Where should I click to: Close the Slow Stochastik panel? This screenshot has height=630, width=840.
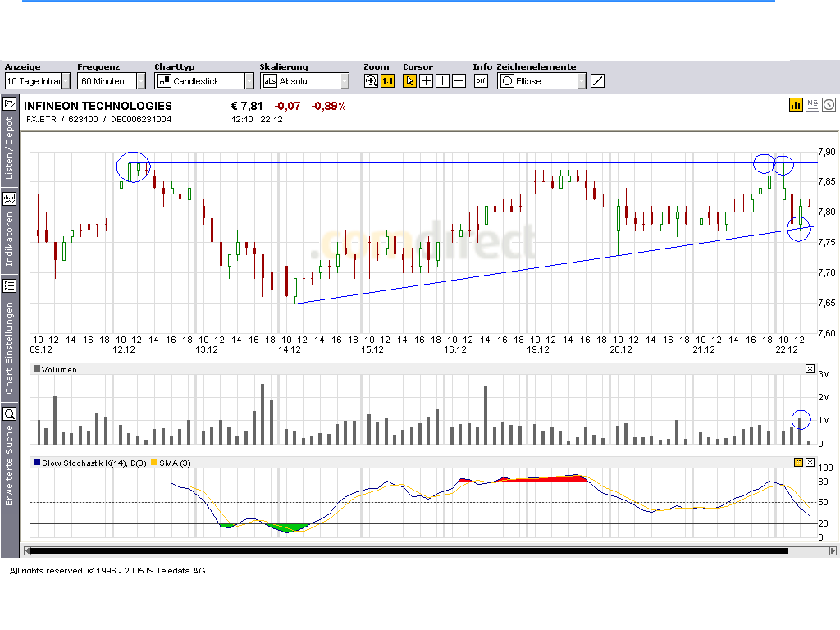point(810,462)
